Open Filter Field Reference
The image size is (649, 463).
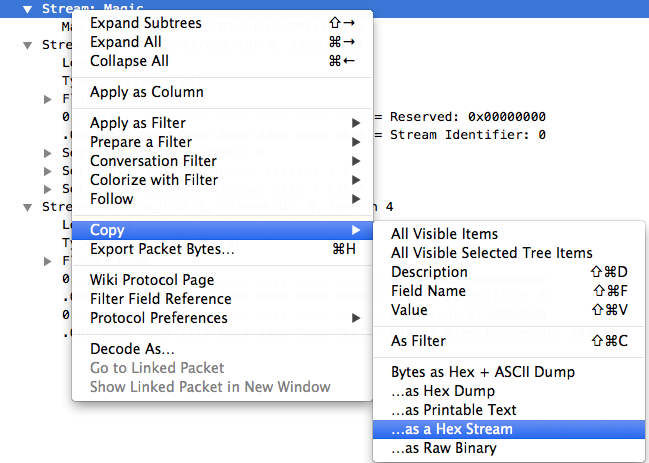point(222,299)
